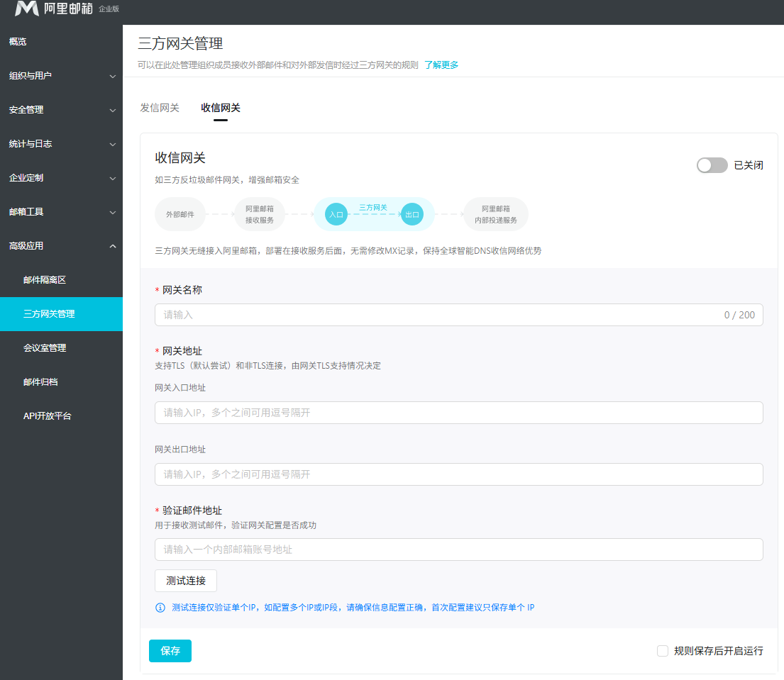Open 邮件隔离区 in the sidebar
Screen dimensions: 784x680
[45, 280]
